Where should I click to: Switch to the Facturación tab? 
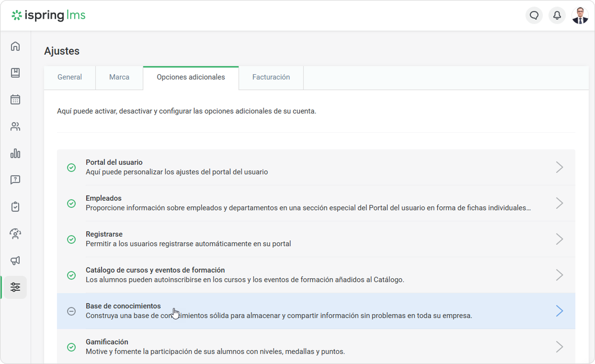[x=271, y=77]
